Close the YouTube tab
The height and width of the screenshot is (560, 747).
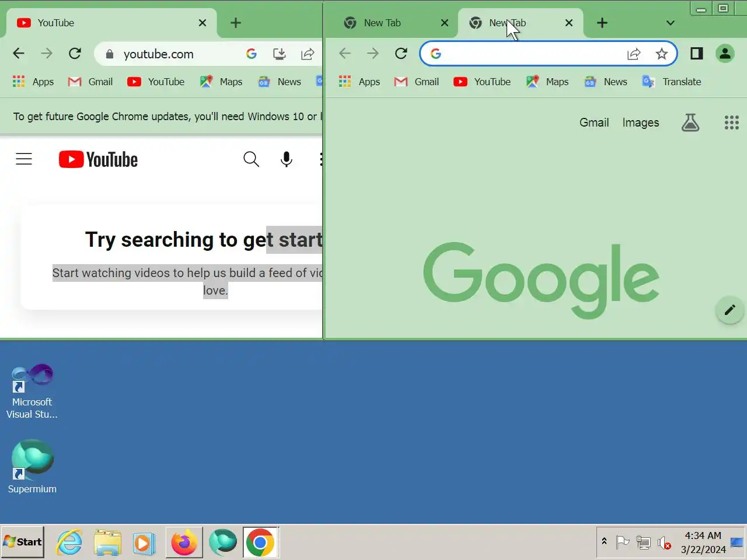click(x=203, y=23)
